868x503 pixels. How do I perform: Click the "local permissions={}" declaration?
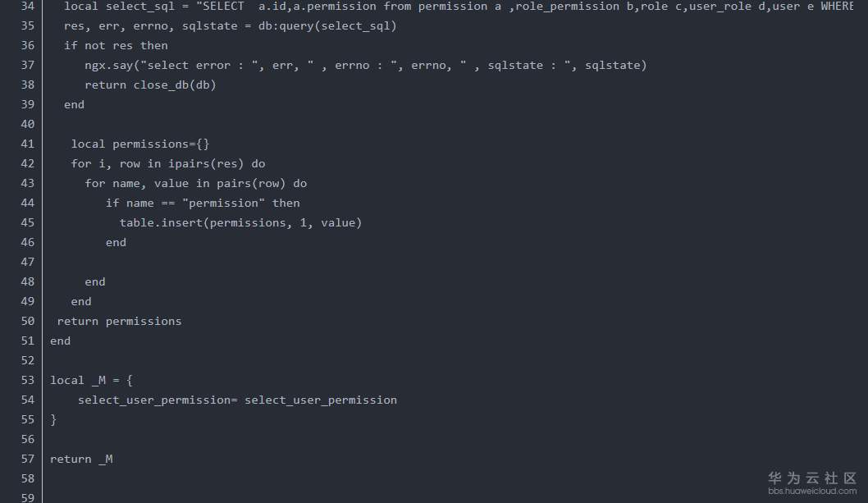pyautogui.click(x=140, y=144)
